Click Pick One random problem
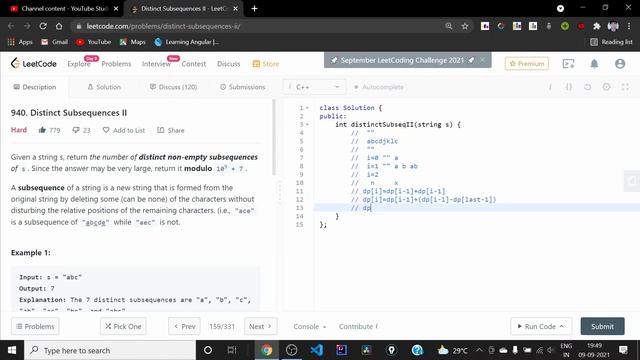Image resolution: width=640 pixels, height=360 pixels. point(123,327)
